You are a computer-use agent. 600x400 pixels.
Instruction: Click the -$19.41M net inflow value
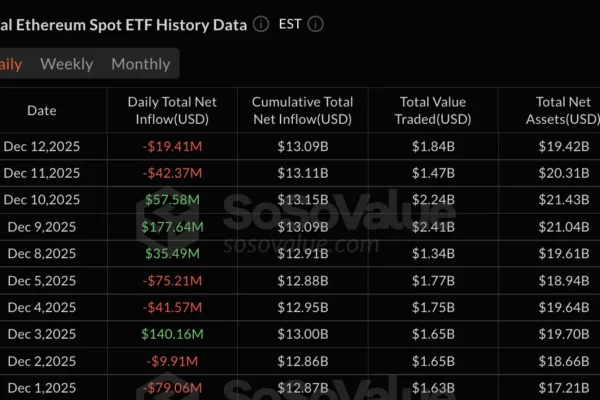click(x=172, y=147)
